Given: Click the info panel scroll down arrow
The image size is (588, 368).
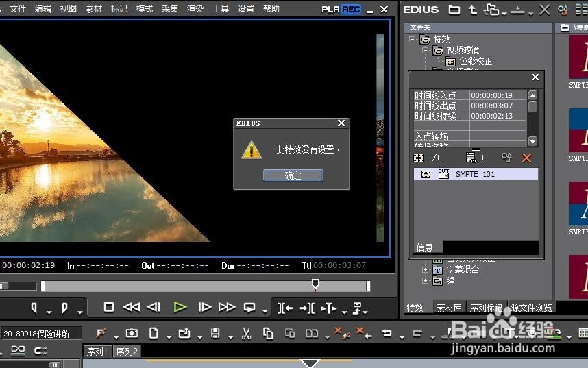Looking at the screenshot, I should tap(532, 141).
